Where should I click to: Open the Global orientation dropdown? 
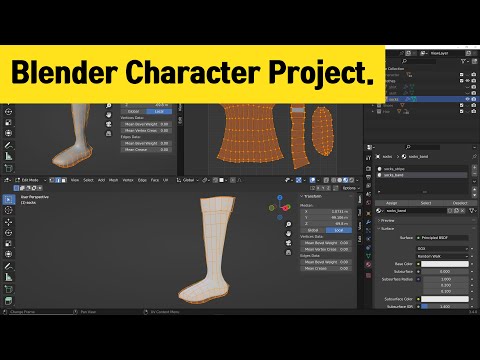click(x=188, y=180)
